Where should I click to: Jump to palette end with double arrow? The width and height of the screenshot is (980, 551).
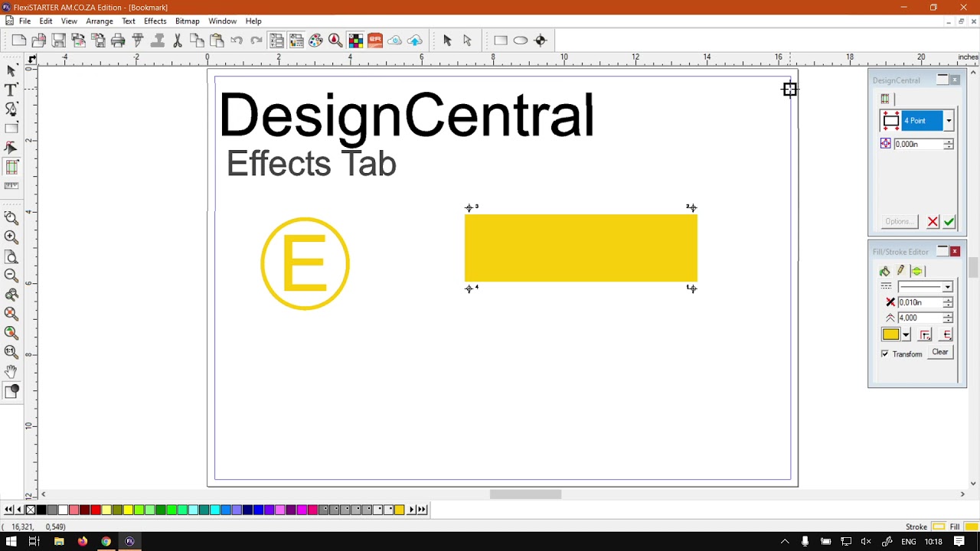click(422, 510)
